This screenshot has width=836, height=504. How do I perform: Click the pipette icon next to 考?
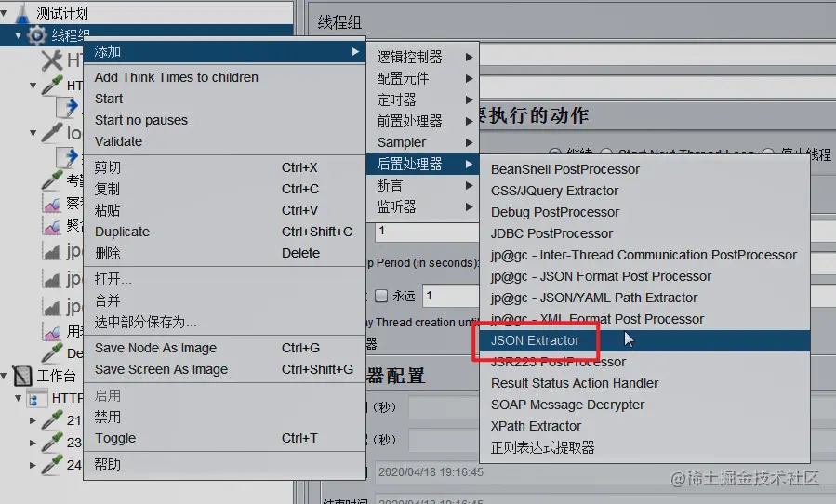click(x=52, y=180)
